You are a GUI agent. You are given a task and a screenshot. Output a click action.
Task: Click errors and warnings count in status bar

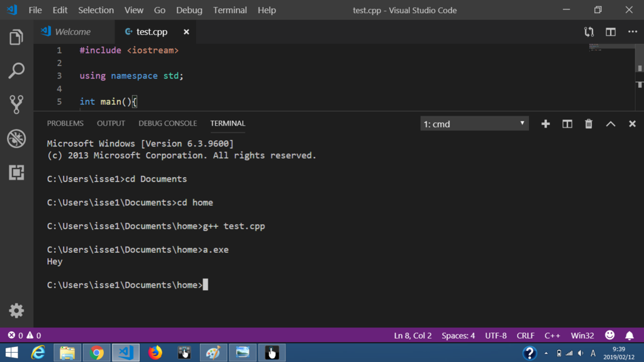point(25,336)
